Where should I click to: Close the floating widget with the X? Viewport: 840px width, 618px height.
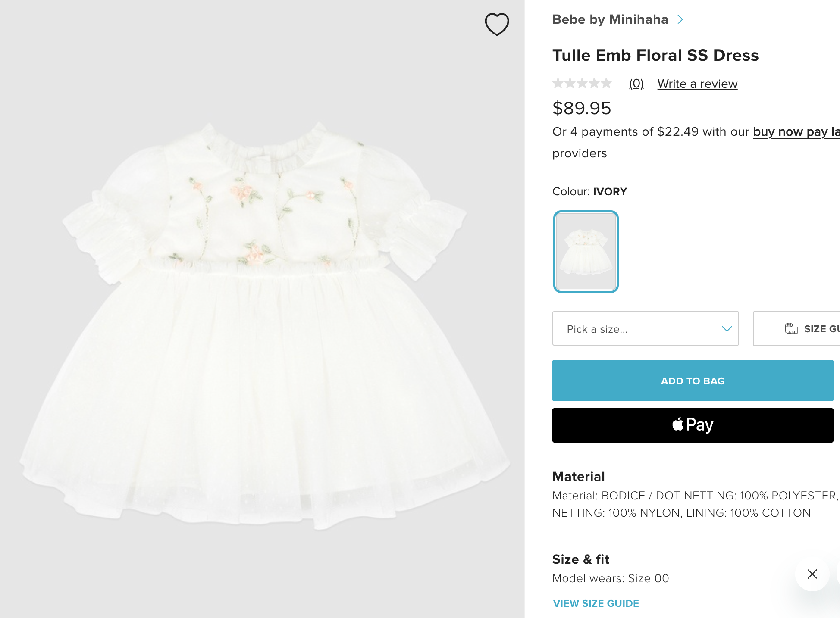(812, 574)
